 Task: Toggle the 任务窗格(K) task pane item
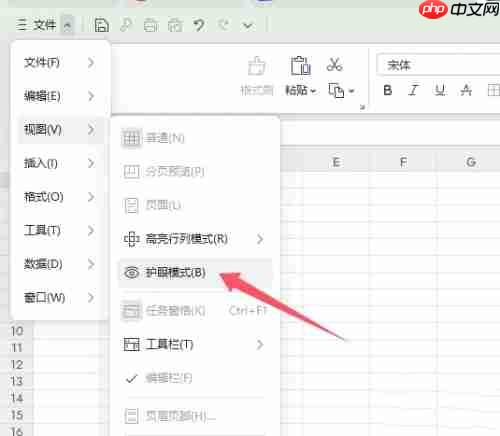(195, 311)
